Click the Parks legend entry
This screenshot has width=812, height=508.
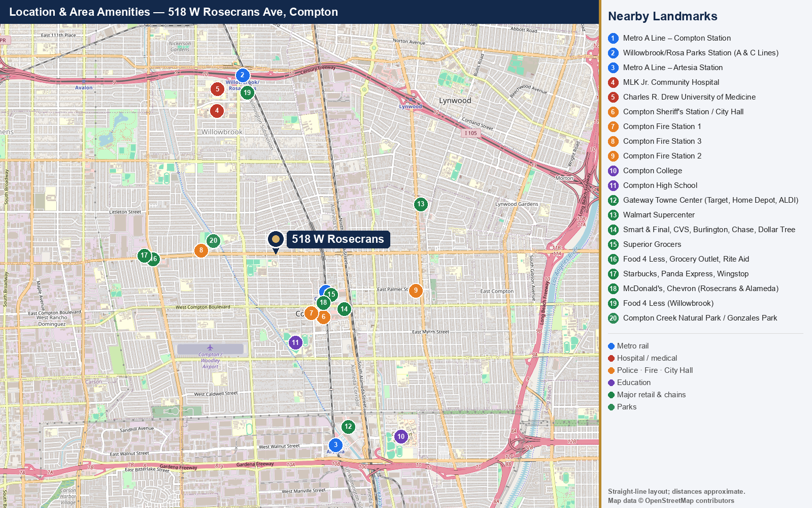coord(622,407)
